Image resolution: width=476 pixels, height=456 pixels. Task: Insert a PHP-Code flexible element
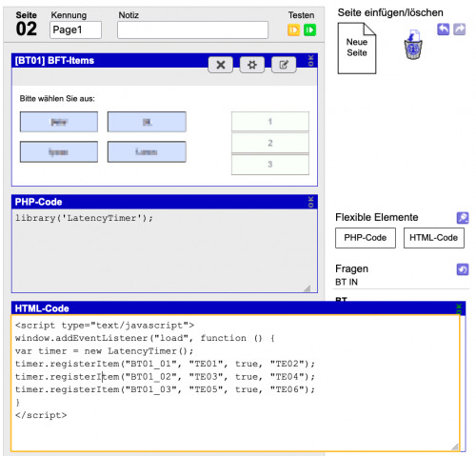(x=366, y=238)
